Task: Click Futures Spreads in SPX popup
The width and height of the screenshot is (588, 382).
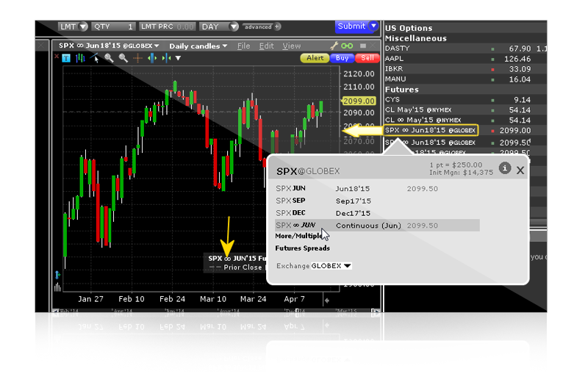Action: coord(303,248)
